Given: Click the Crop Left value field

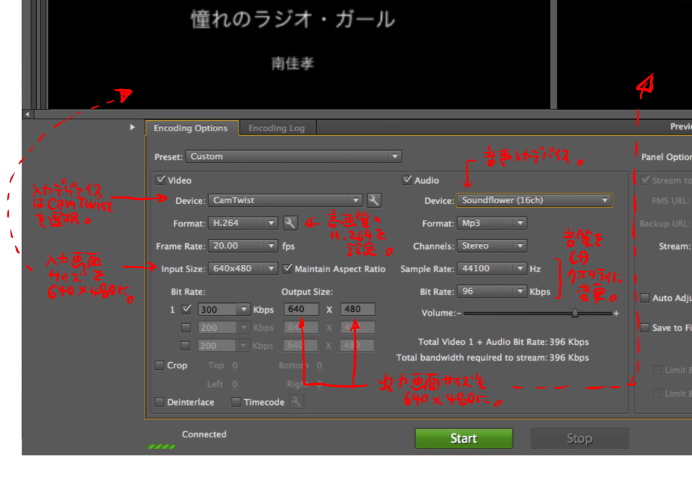Looking at the screenshot, I should coord(235,384).
